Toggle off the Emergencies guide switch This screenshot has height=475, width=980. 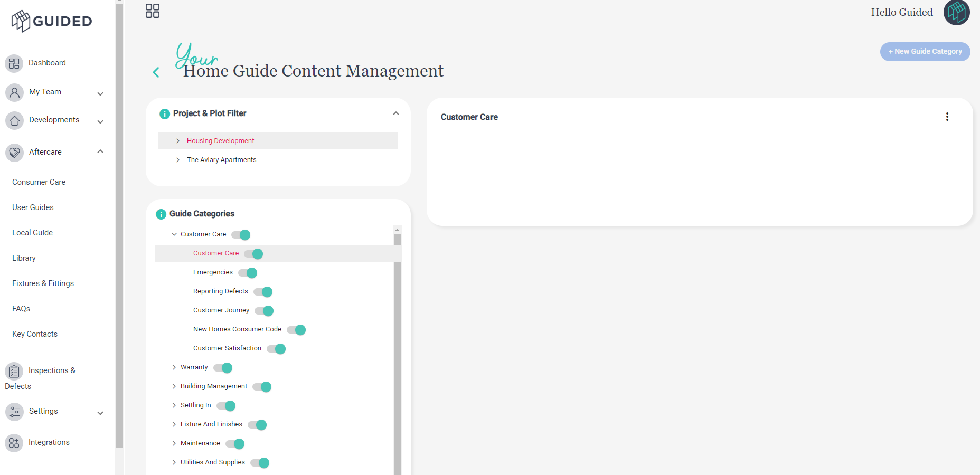click(x=248, y=273)
